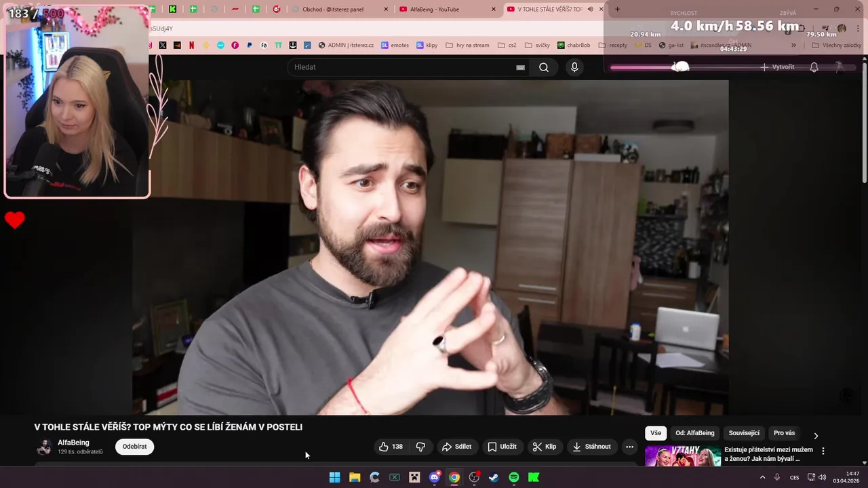Screen dimensions: 868x488
Task: Like the video with thumbs-up button
Action: click(391, 447)
